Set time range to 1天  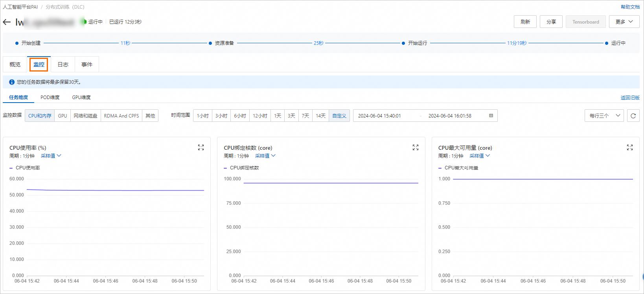278,116
